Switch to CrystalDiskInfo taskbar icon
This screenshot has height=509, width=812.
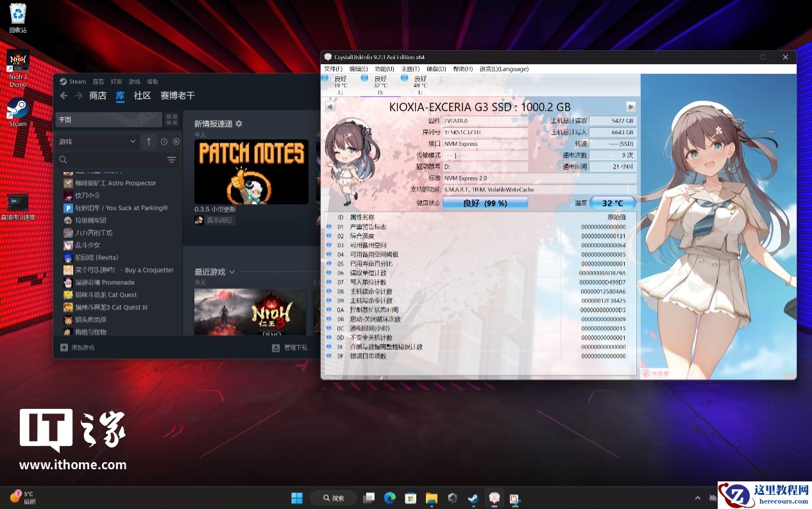(x=494, y=498)
